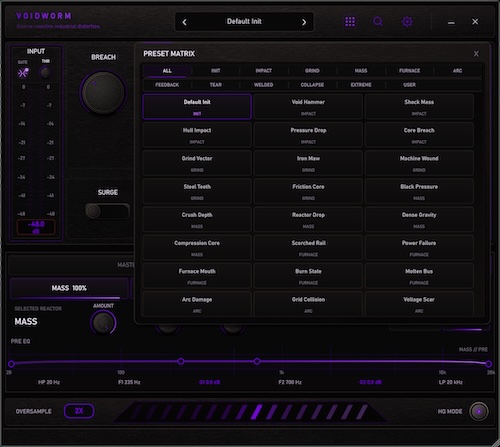This screenshot has width=500, height=447.
Task: Click the HP 20 Hz EQ node
Action: pyautogui.click(x=11, y=364)
